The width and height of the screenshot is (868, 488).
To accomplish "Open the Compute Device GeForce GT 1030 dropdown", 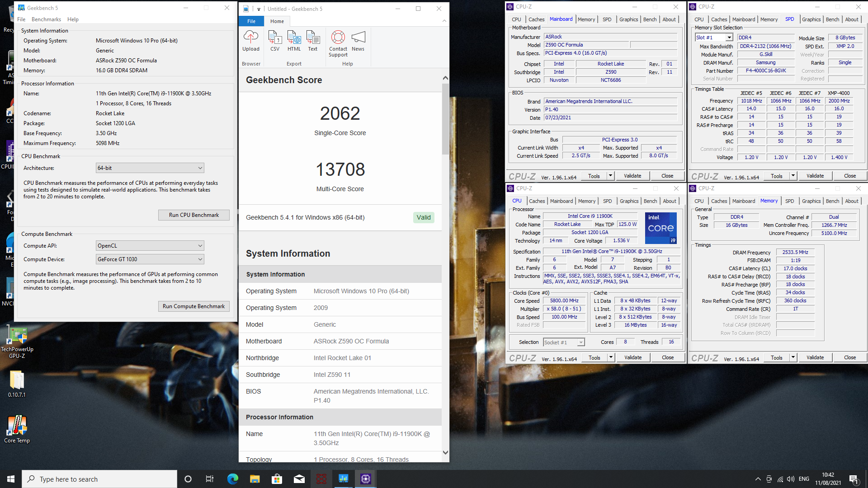I will pos(150,259).
